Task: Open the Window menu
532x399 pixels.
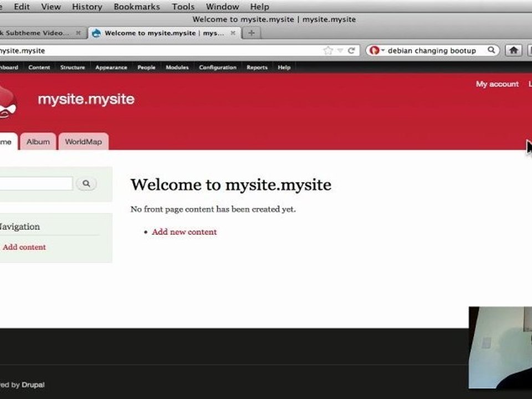Action: tap(223, 7)
